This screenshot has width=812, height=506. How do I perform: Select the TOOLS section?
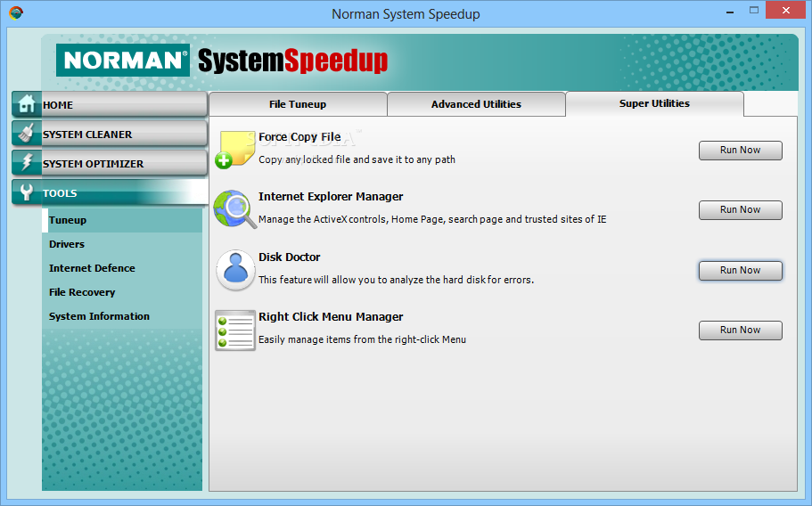tap(110, 193)
